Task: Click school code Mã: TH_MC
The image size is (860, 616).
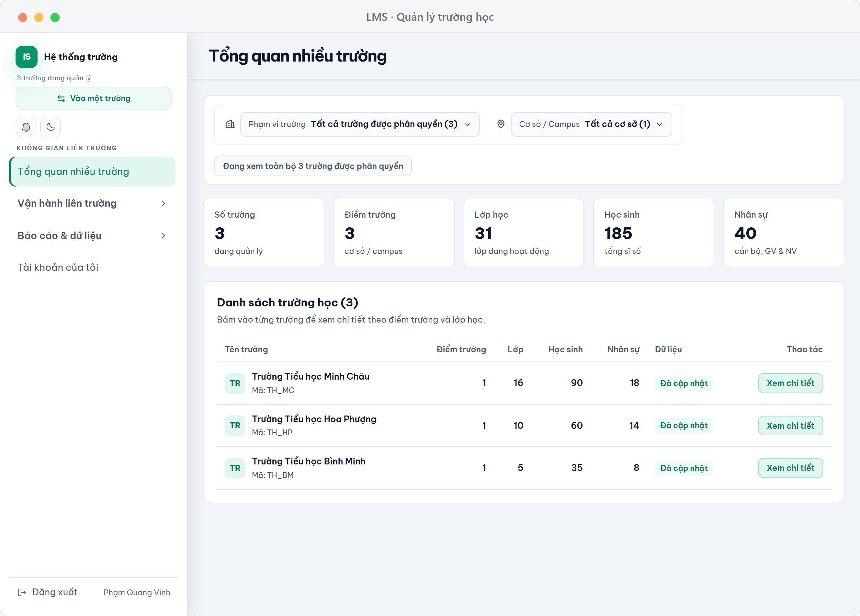Action: point(273,390)
